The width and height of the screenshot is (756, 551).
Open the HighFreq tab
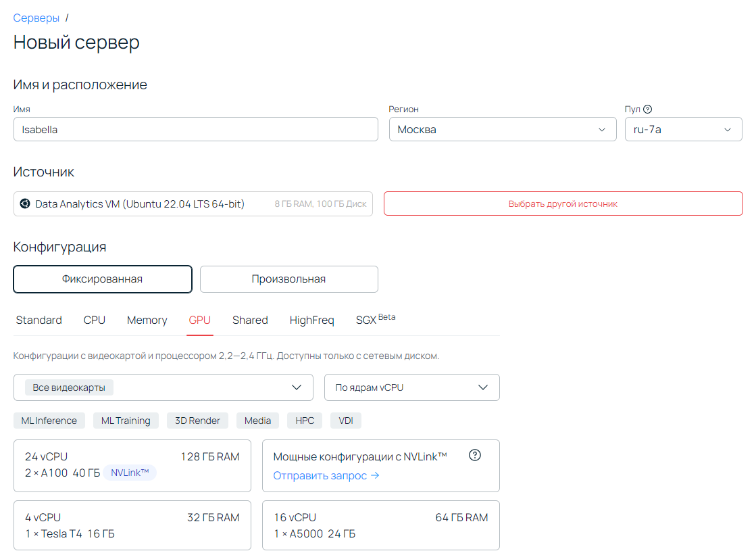click(x=311, y=320)
